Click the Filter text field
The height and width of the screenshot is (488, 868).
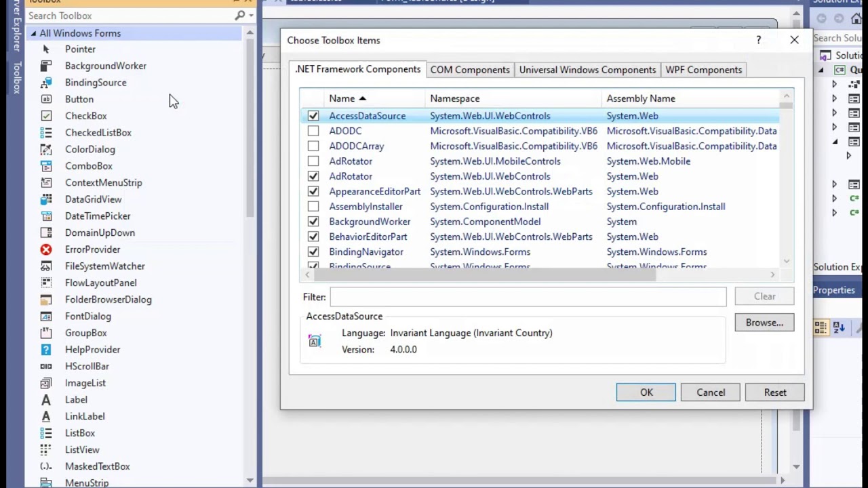pos(528,297)
